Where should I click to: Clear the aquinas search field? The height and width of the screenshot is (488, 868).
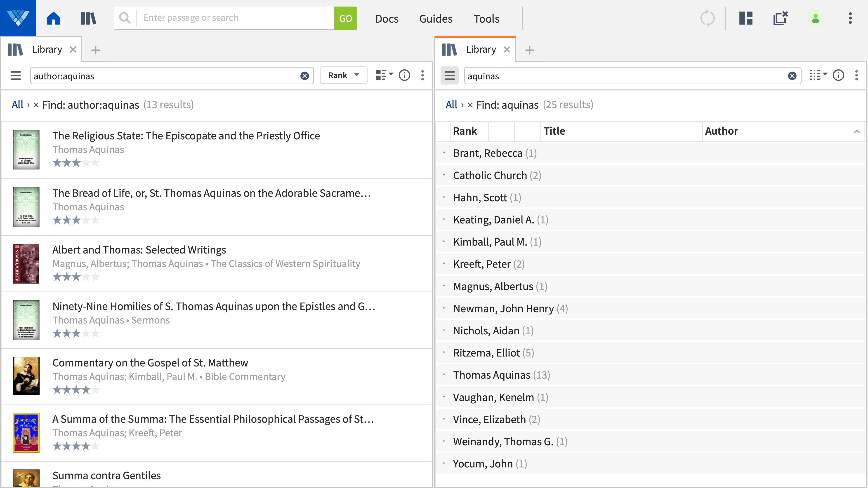(792, 76)
